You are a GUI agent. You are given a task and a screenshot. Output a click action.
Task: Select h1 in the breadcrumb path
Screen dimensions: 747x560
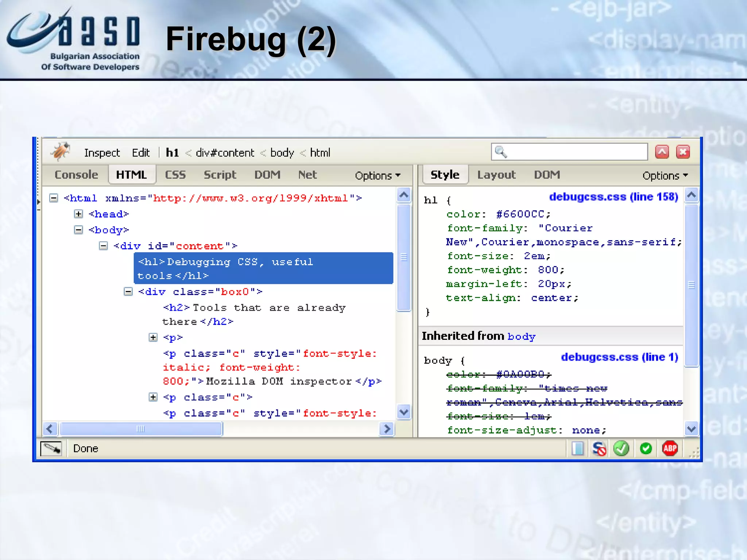coord(173,152)
